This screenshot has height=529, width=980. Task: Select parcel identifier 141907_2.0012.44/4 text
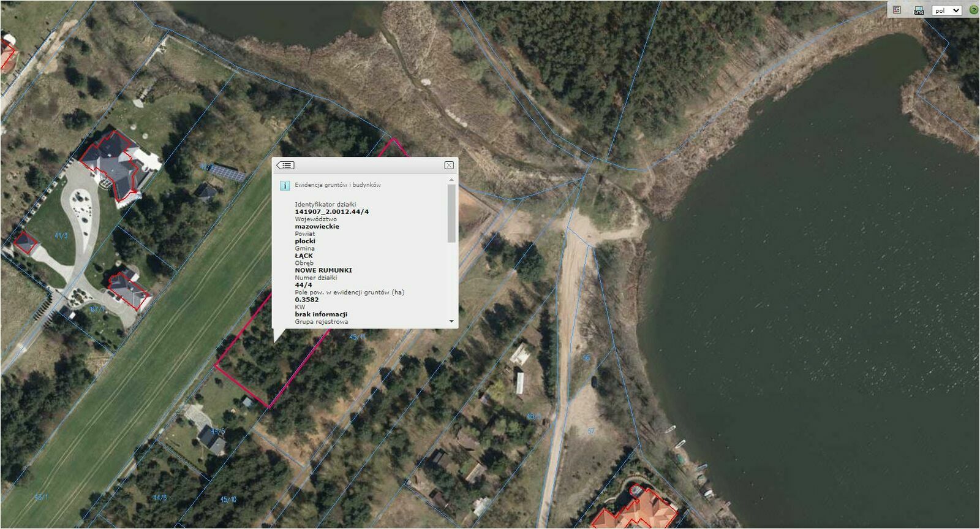332,211
